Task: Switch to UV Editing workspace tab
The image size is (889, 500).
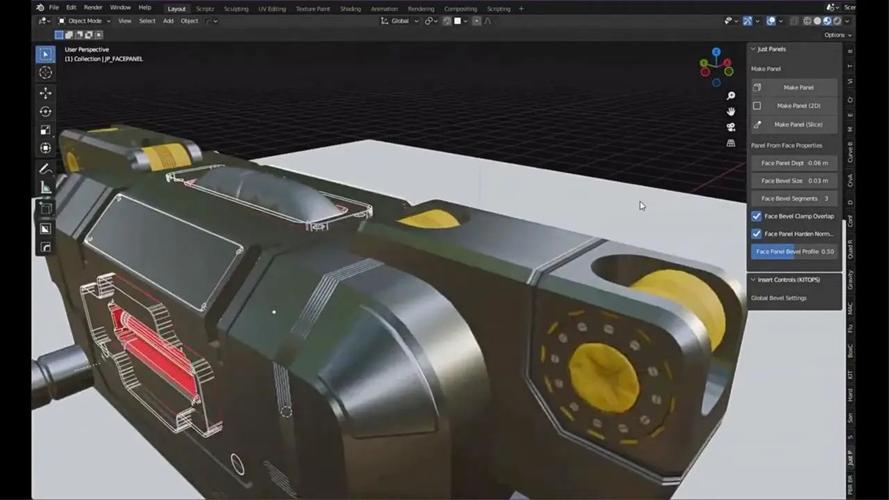Action: coord(272,9)
